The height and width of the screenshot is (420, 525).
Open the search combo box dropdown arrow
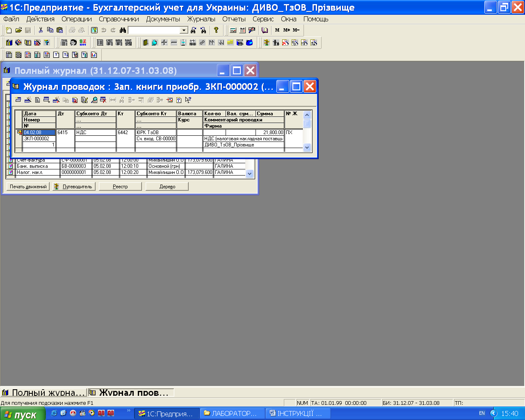point(184,30)
